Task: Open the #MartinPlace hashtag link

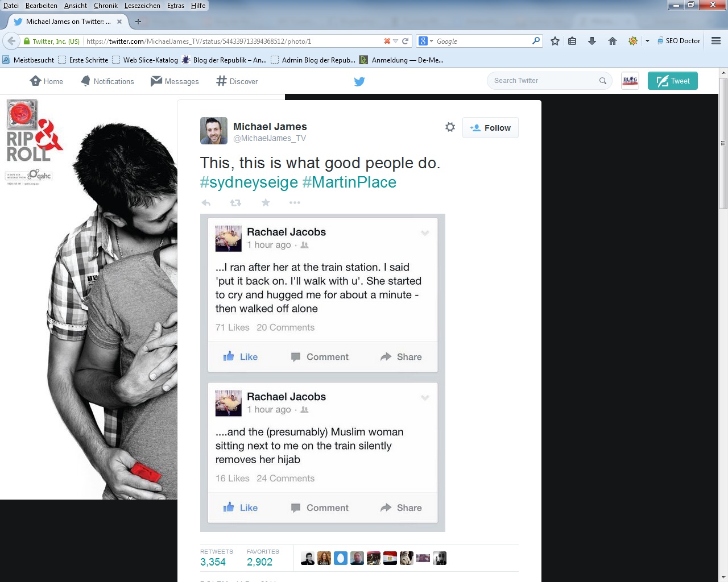Action: (x=349, y=182)
